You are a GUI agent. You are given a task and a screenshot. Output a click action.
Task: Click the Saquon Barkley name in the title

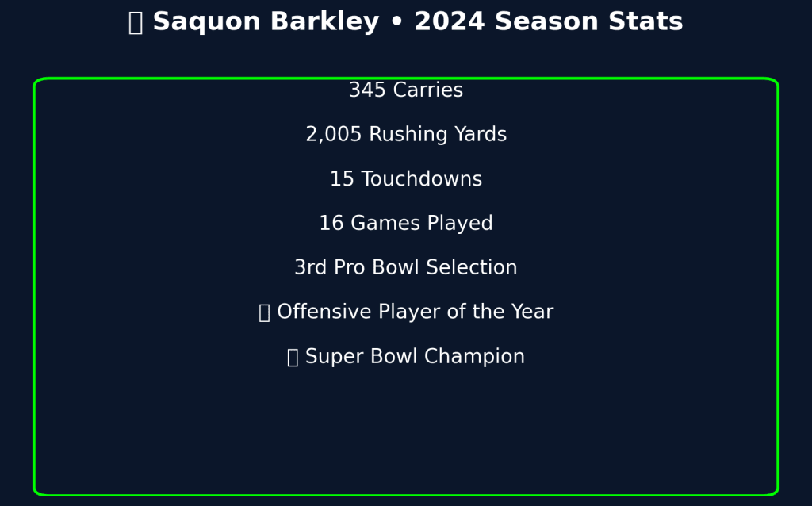(266, 22)
